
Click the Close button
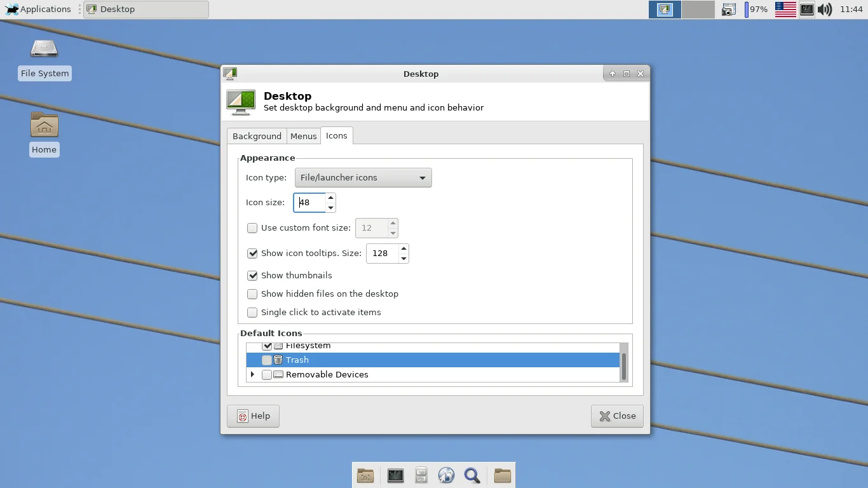[617, 416]
